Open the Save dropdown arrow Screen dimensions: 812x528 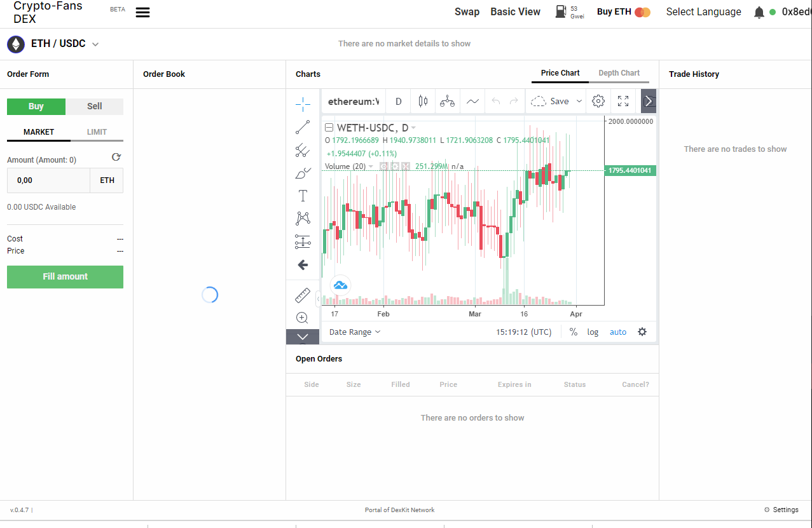579,101
